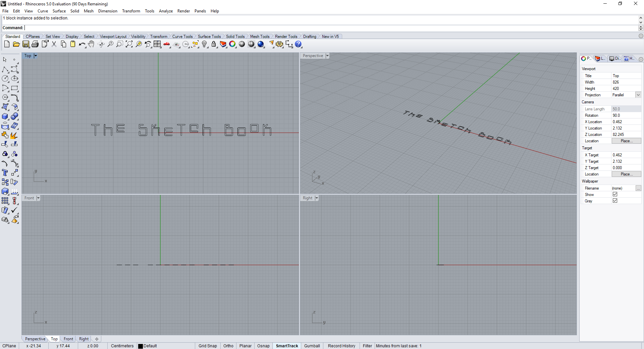
Task: Select the Box solid tool
Action: click(5, 116)
